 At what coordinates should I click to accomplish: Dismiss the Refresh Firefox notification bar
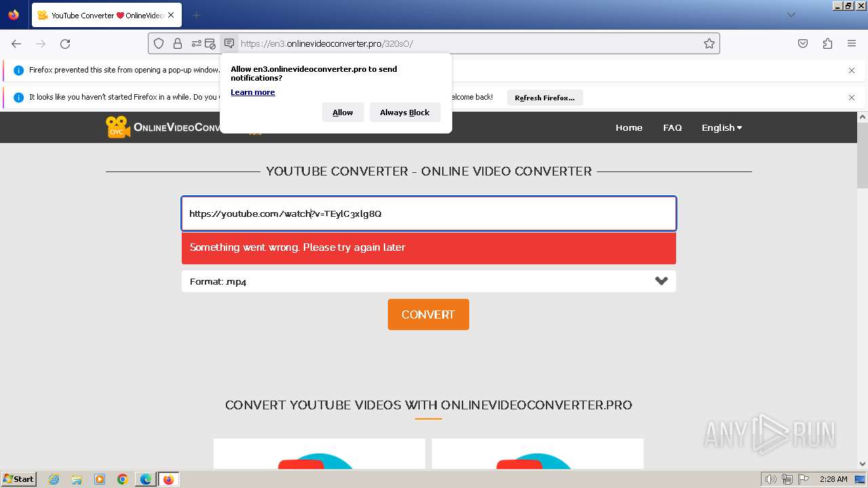click(x=852, y=98)
